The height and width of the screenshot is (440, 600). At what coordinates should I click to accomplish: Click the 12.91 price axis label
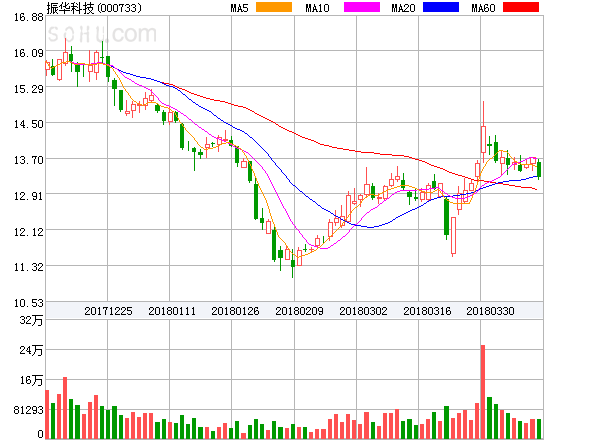point(29,196)
